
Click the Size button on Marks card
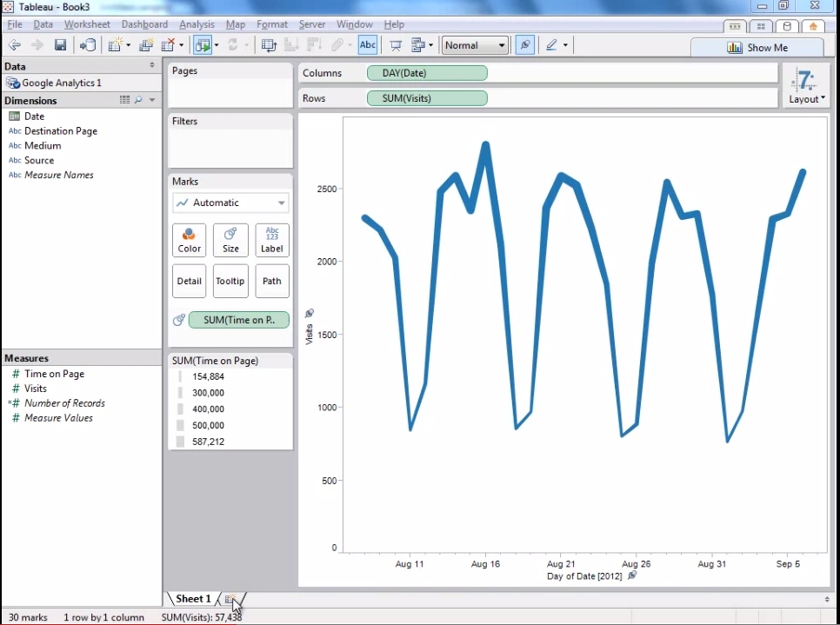230,241
